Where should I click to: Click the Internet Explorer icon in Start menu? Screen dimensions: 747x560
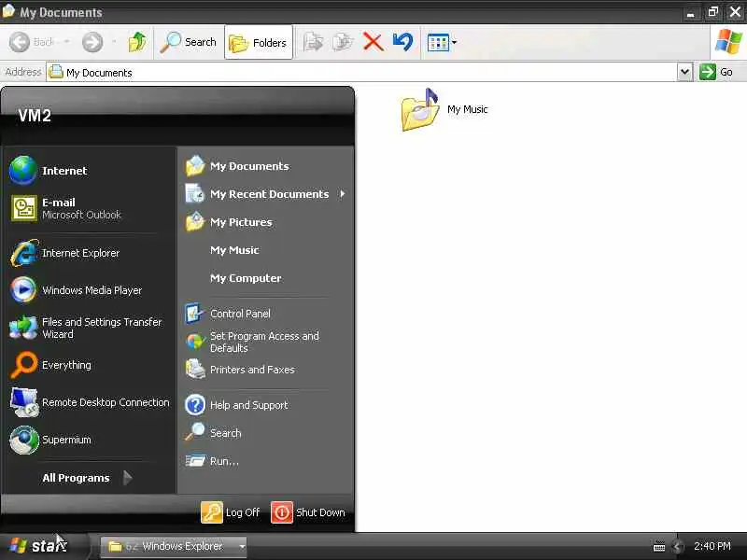24,253
